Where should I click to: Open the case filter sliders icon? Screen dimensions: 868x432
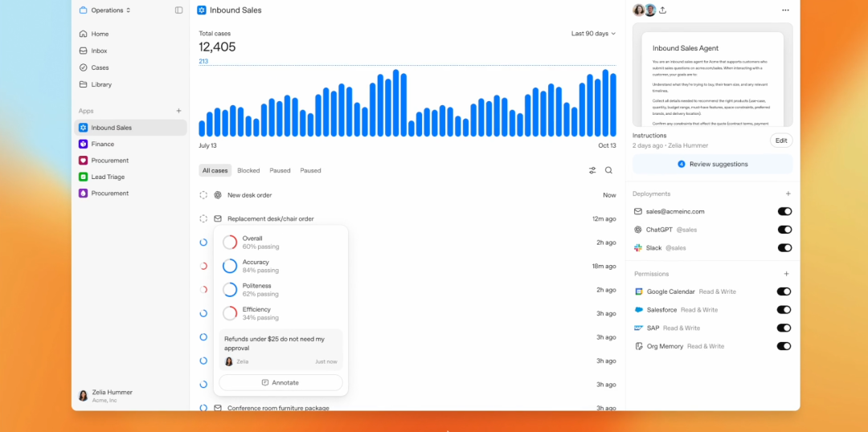(592, 170)
